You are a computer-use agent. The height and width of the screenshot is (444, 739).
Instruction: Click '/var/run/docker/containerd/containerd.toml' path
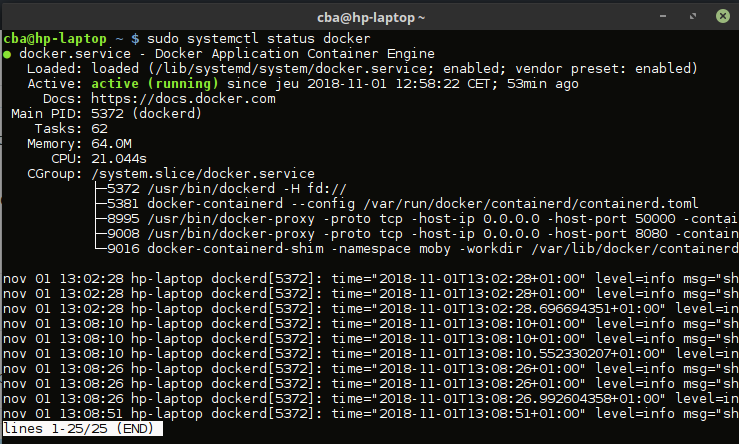coord(531,204)
